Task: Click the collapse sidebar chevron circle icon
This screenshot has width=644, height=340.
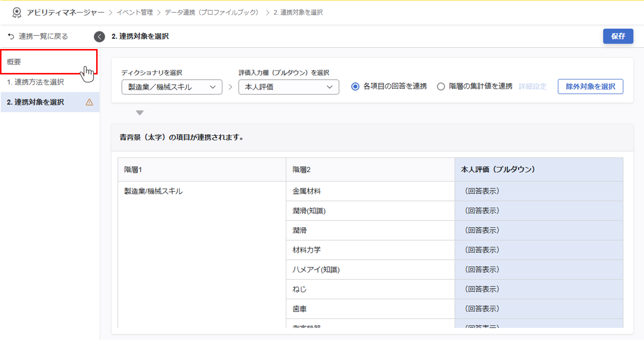Action: click(99, 37)
